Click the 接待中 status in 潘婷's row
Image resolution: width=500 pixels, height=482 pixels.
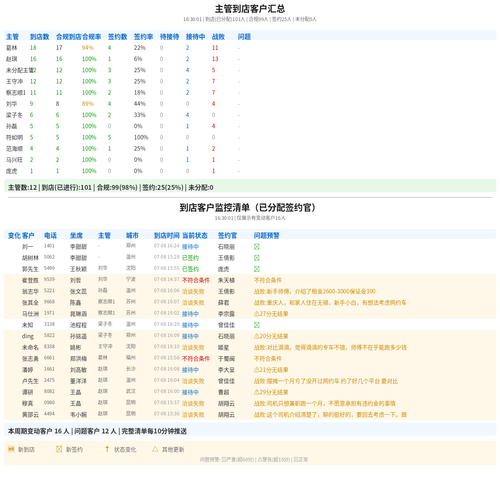(x=190, y=370)
